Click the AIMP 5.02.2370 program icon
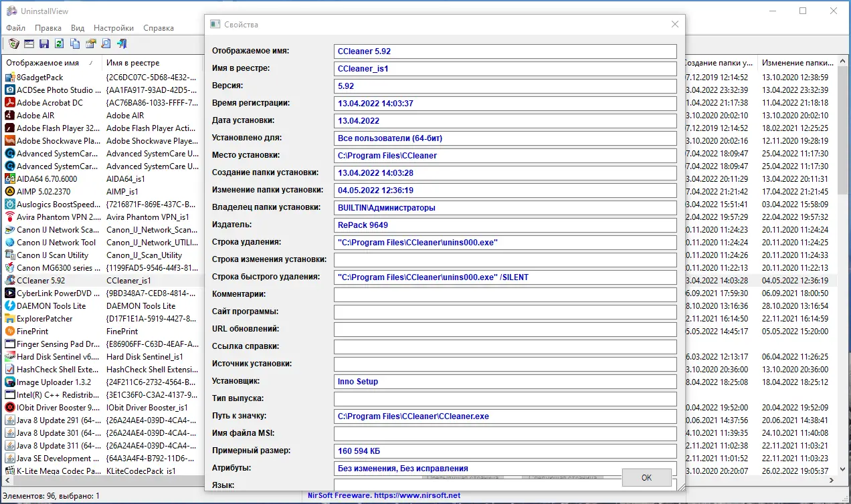 pyautogui.click(x=10, y=192)
